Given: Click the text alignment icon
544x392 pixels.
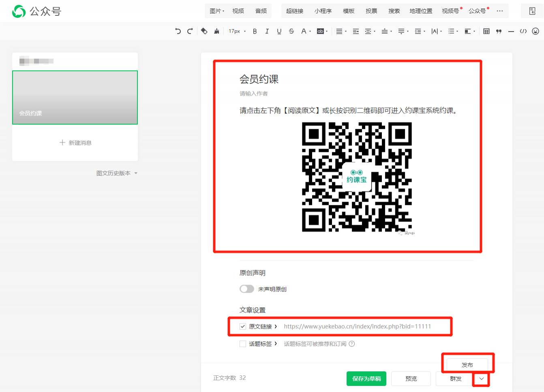Looking at the screenshot, I should [x=339, y=31].
